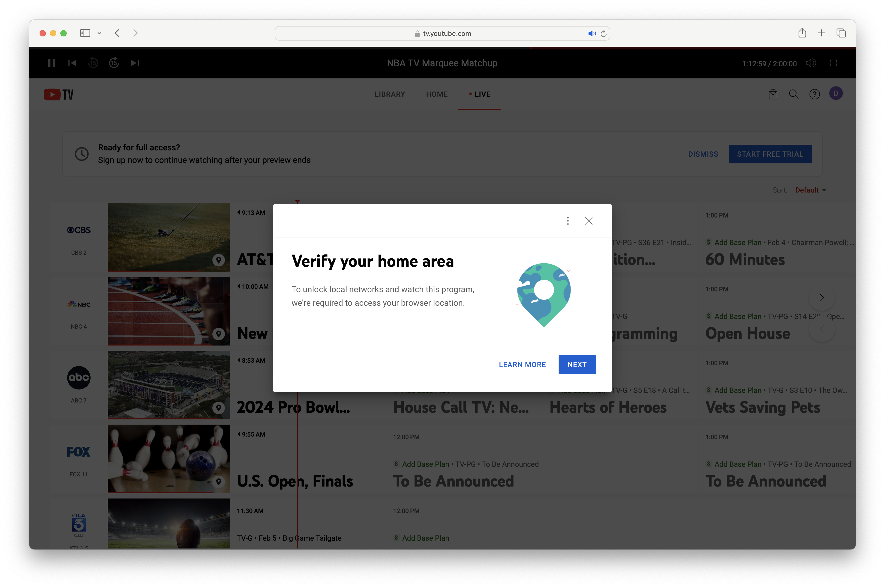
Task: Open the help question mark icon
Action: click(814, 94)
